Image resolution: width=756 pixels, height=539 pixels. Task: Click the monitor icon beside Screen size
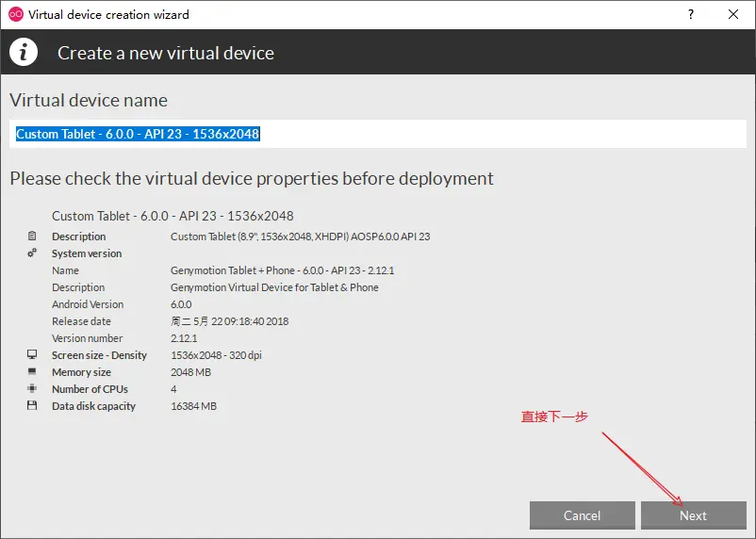pos(32,354)
